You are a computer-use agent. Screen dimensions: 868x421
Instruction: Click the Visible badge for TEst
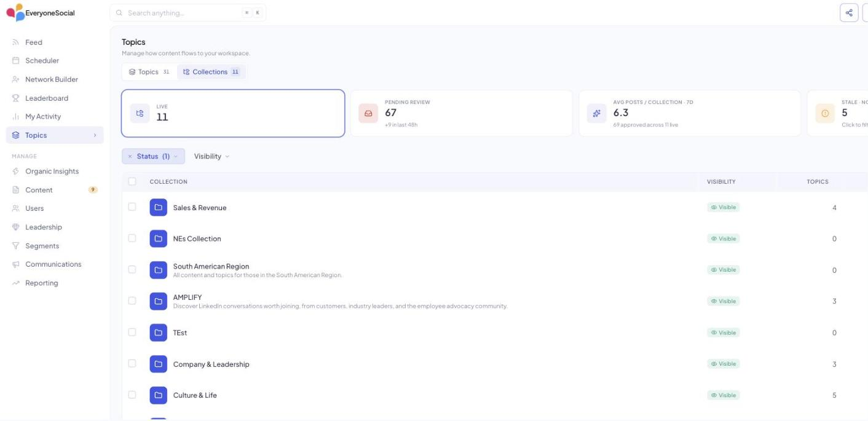[x=724, y=332]
